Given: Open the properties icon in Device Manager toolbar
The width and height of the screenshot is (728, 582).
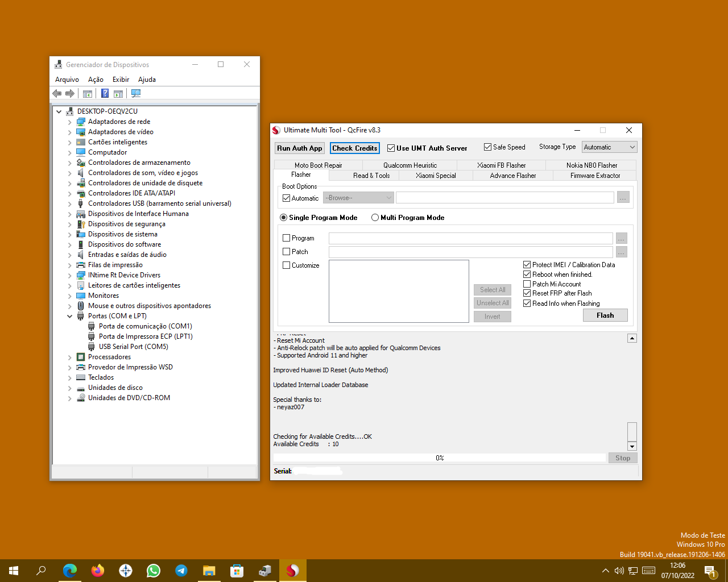Looking at the screenshot, I should 88,93.
